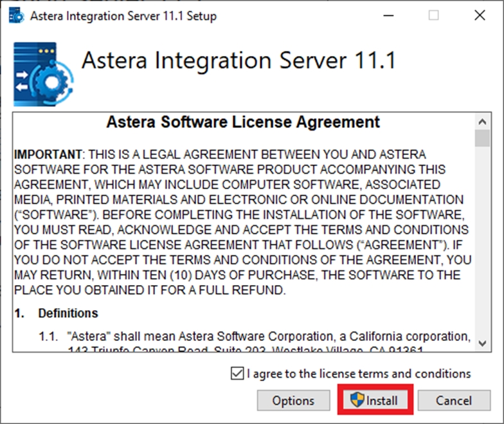504x424 pixels.
Task: Click the "Astera Software License Agreement" heading
Action: (243, 122)
